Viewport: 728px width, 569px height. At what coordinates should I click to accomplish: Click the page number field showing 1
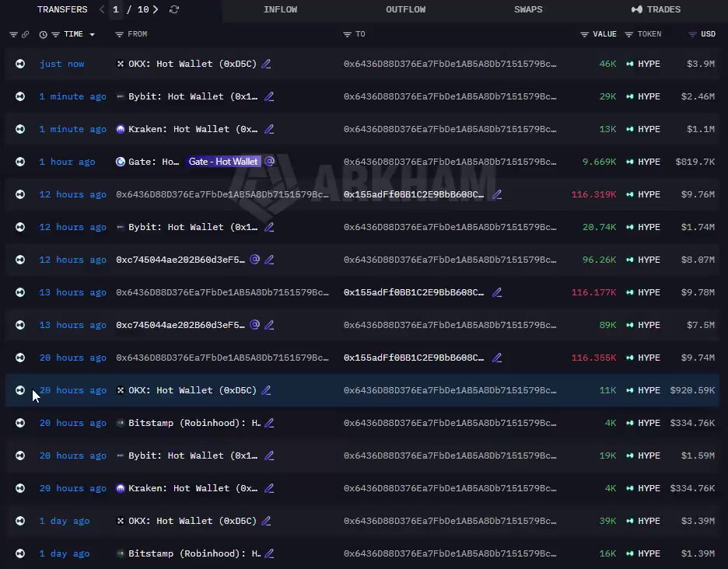[116, 9]
